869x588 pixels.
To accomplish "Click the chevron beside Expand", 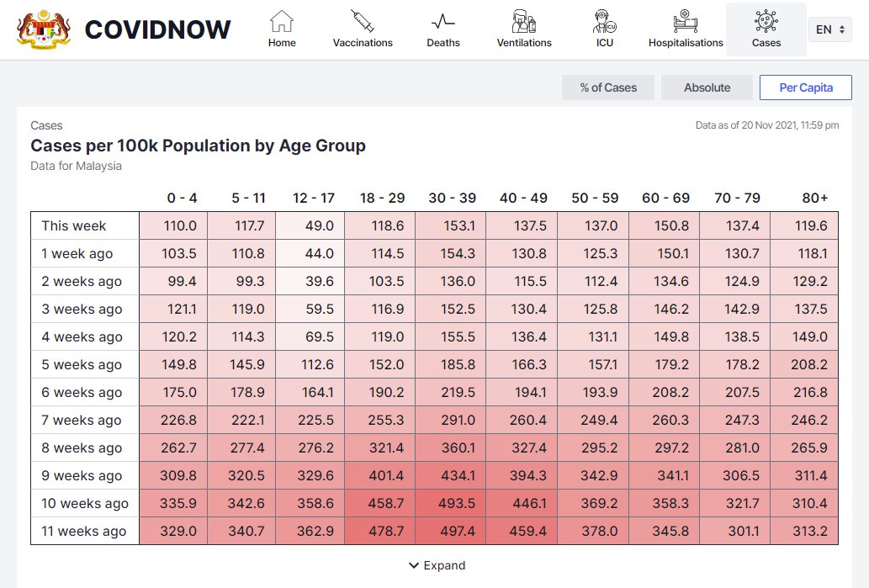I will pos(413,565).
